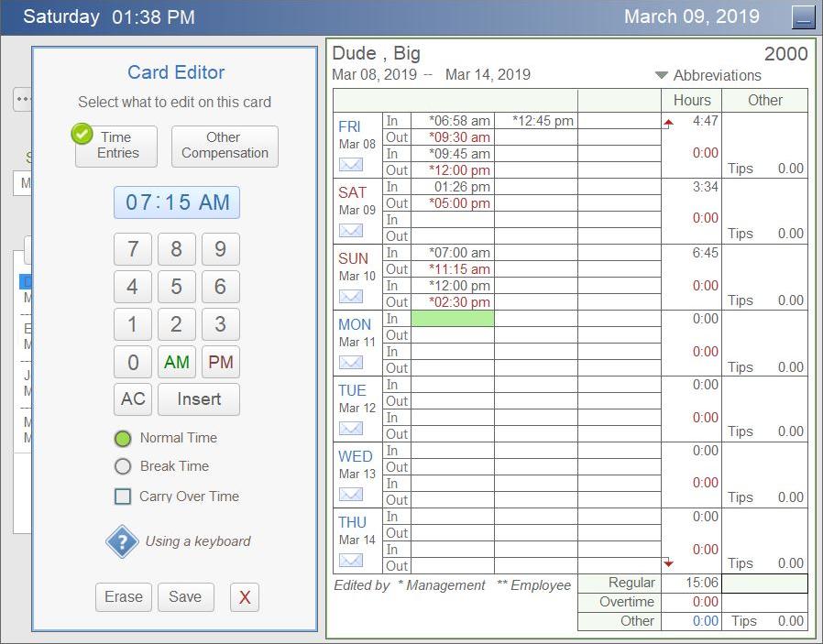Tap keypad digit 9
The height and width of the screenshot is (644, 823).
221,249
